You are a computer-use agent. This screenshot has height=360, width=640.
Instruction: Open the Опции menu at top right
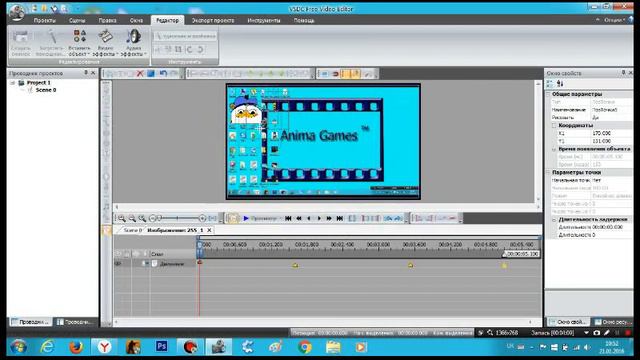(x=614, y=20)
